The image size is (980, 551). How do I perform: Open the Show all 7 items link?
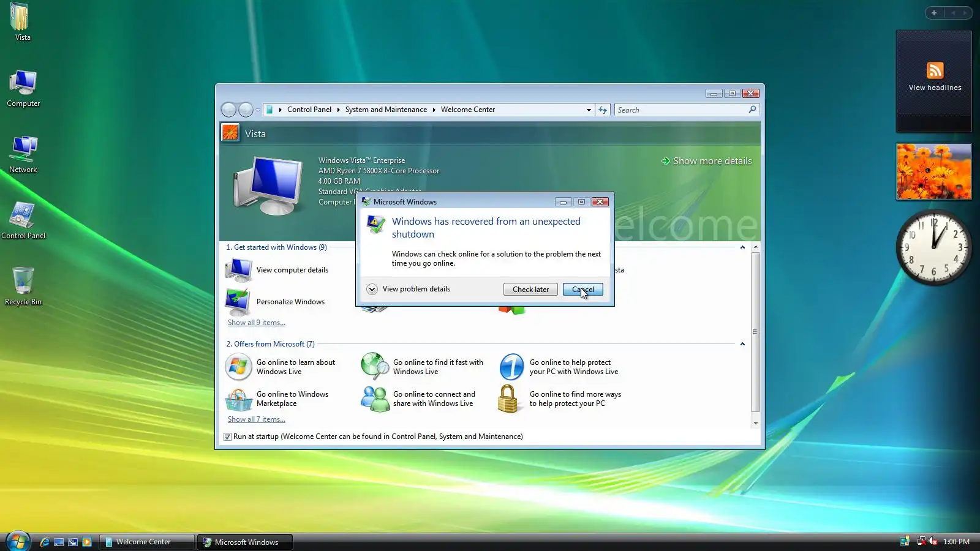pos(257,419)
